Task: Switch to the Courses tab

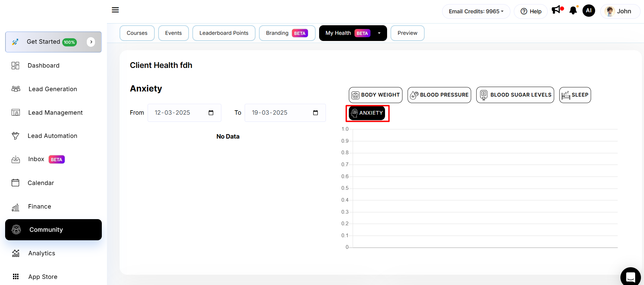Action: pyautogui.click(x=137, y=33)
